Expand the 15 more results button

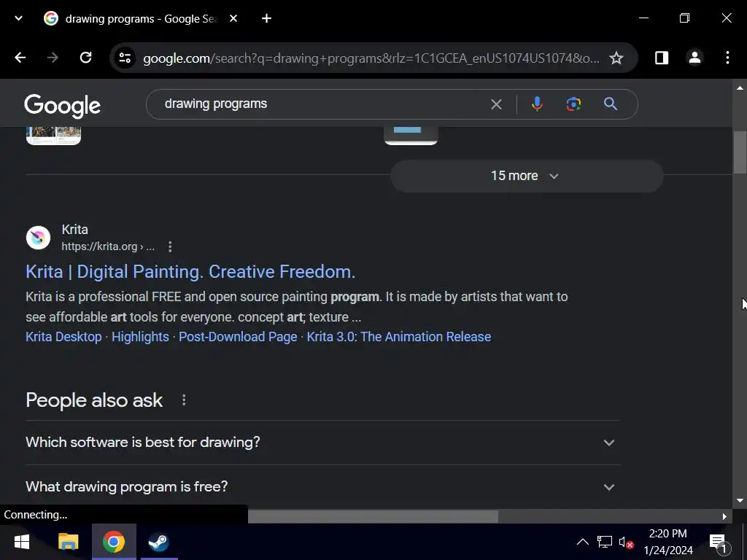[x=527, y=176]
